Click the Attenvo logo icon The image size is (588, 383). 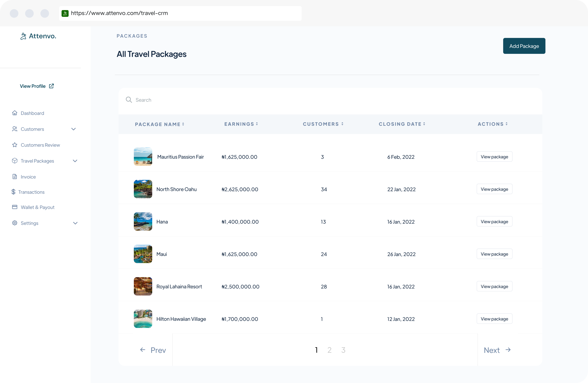point(23,36)
